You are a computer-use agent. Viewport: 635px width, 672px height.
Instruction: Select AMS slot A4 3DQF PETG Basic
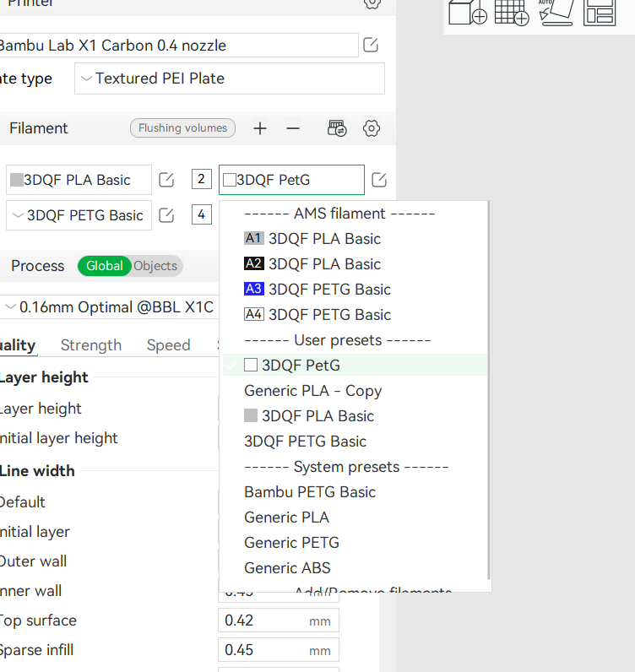[355, 315]
